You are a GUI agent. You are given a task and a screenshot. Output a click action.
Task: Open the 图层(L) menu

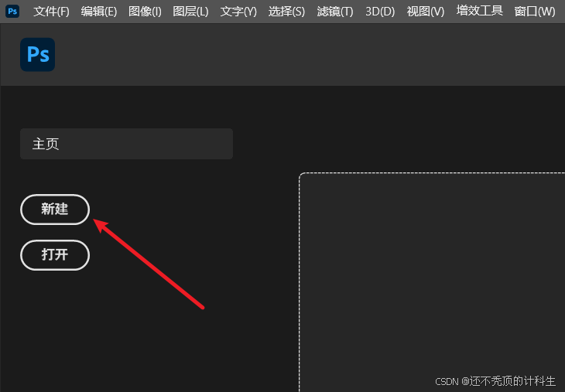(190, 12)
